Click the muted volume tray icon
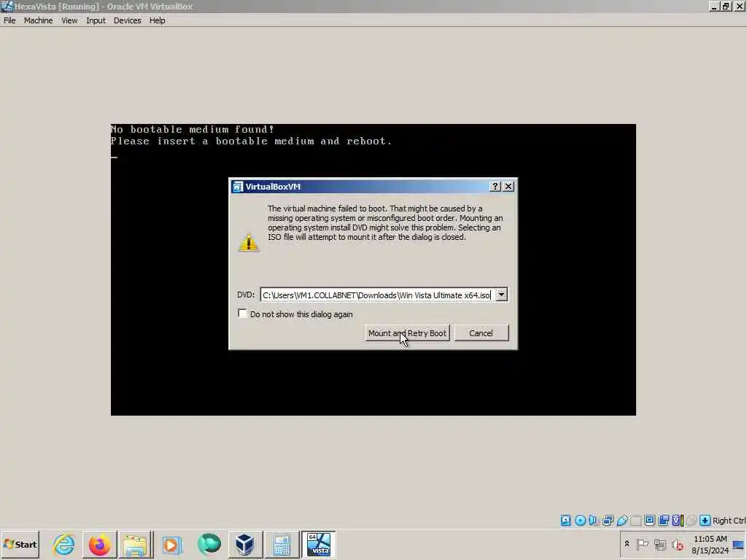The height and width of the screenshot is (560, 747). pyautogui.click(x=677, y=544)
